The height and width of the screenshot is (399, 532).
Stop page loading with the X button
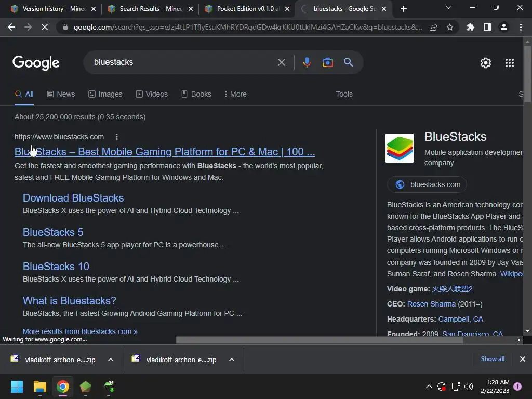[x=45, y=27]
